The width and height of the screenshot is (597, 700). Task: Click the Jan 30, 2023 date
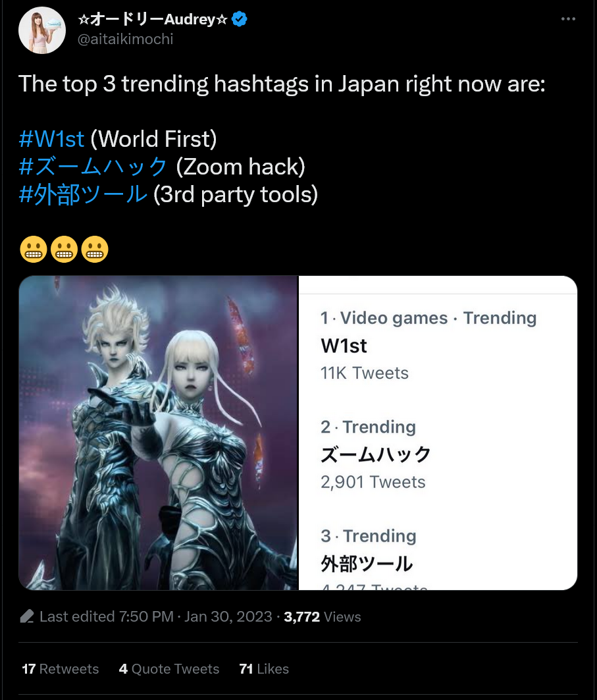(x=228, y=616)
